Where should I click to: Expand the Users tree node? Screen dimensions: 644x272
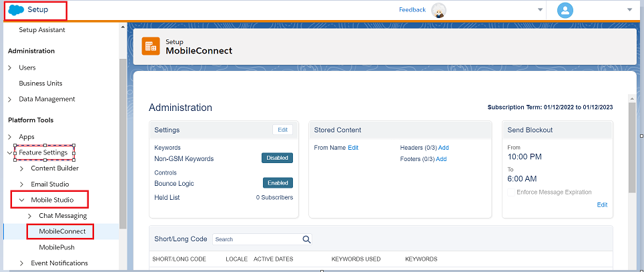click(x=10, y=67)
